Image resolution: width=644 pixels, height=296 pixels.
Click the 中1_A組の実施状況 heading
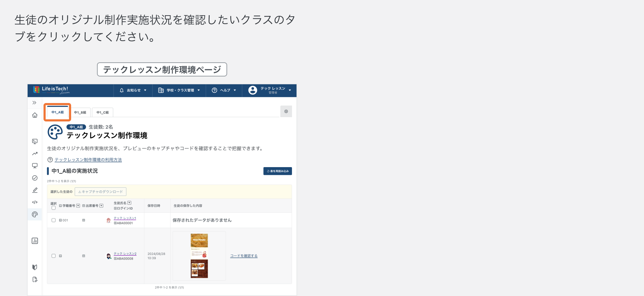75,171
